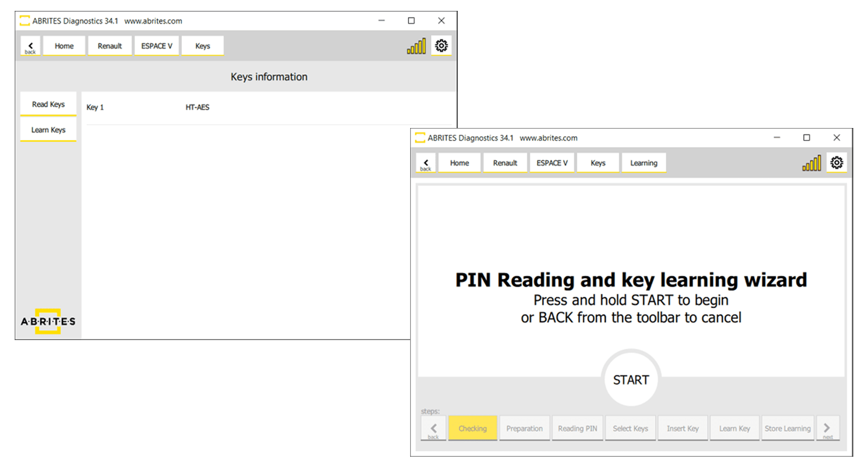This screenshot has height=467, width=868.
Task: Click Learn Keys button
Action: (48, 130)
